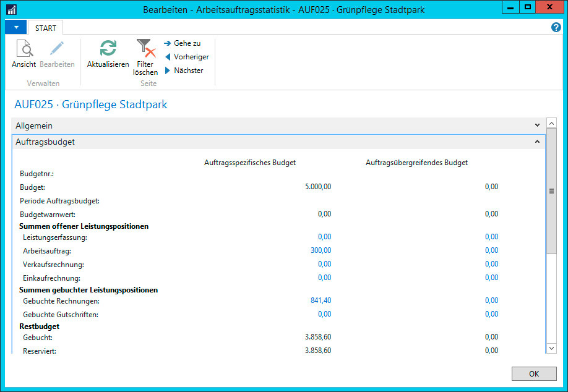Collapse the Auftragsbudget section
The image size is (568, 392).
(536, 142)
